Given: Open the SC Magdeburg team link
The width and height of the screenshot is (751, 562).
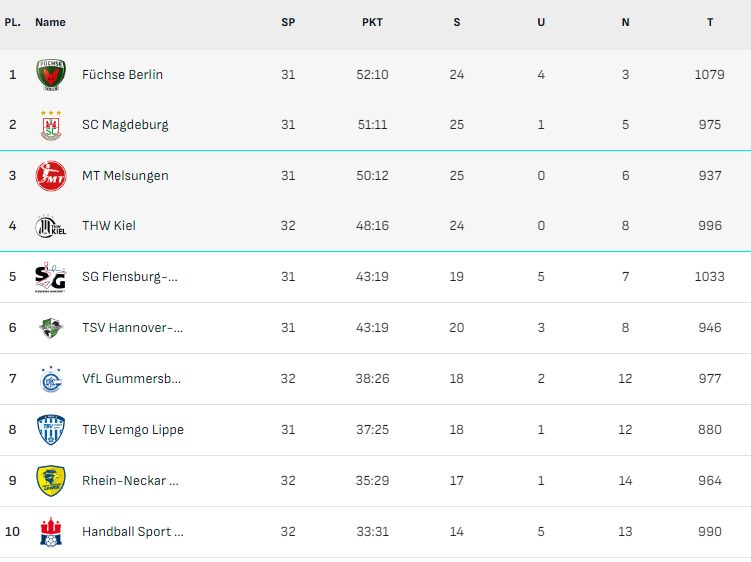Looking at the screenshot, I should [x=125, y=125].
